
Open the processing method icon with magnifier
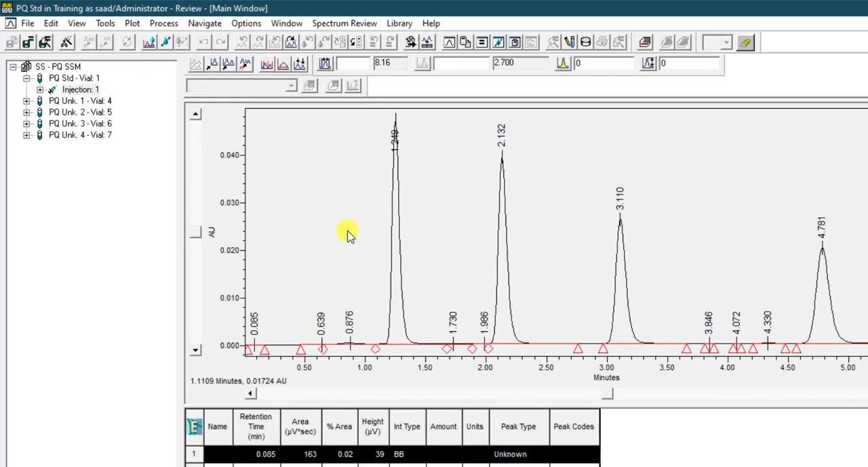[45, 42]
